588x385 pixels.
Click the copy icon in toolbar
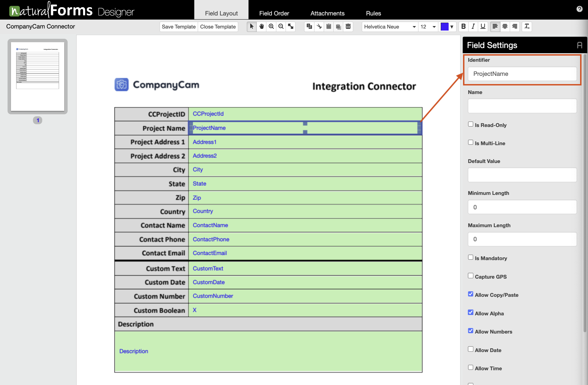point(309,26)
